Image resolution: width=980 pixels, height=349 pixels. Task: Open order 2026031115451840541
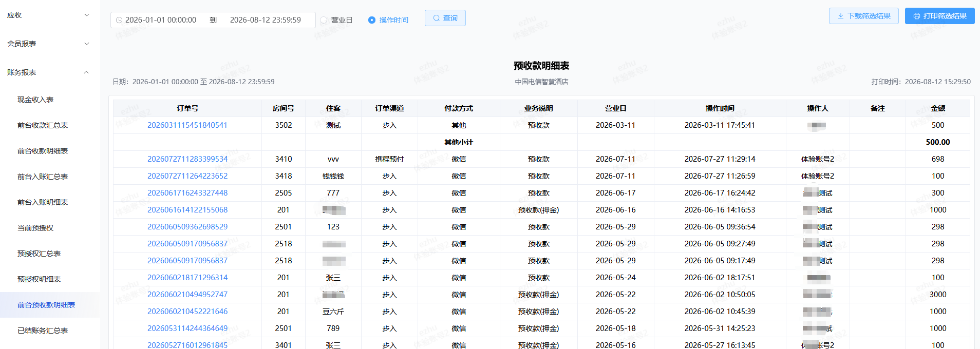187,125
